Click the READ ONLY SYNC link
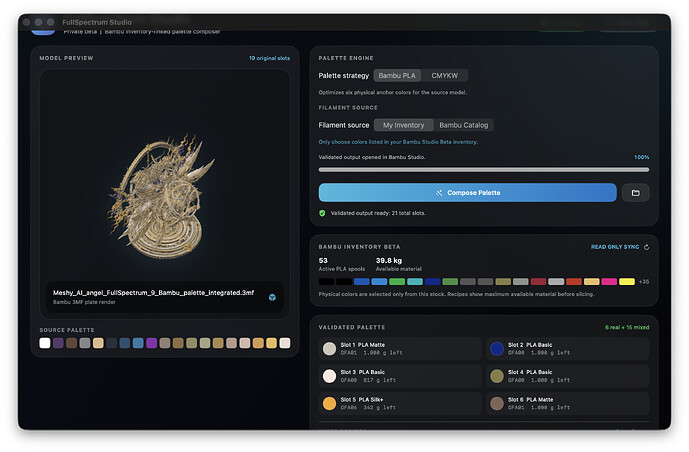Screen dimensions: 689x452 615,247
